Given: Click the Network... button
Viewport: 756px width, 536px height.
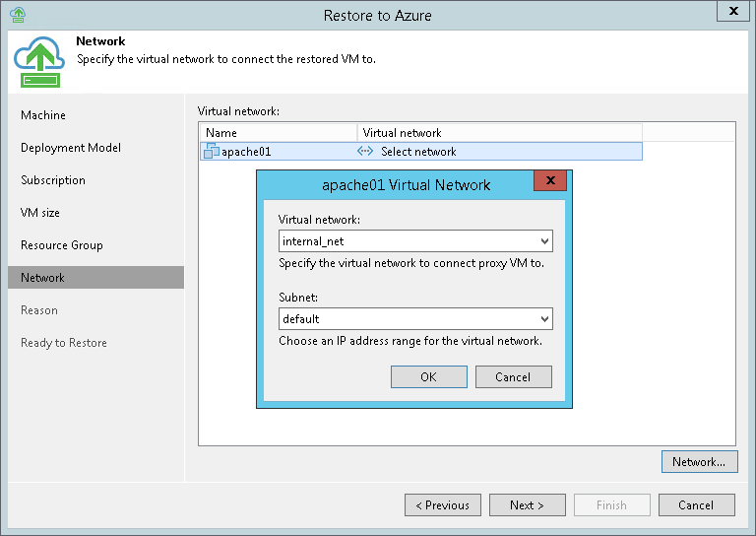Looking at the screenshot, I should pyautogui.click(x=698, y=462).
